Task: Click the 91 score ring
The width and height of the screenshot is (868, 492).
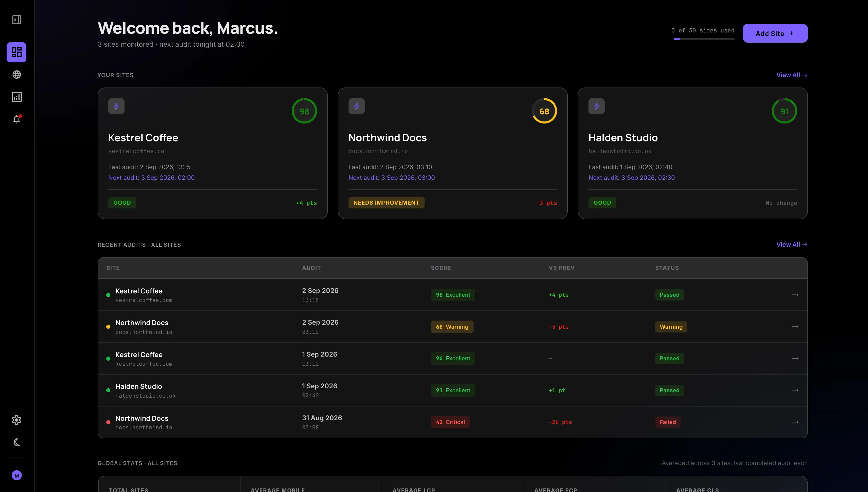Action: coord(784,111)
